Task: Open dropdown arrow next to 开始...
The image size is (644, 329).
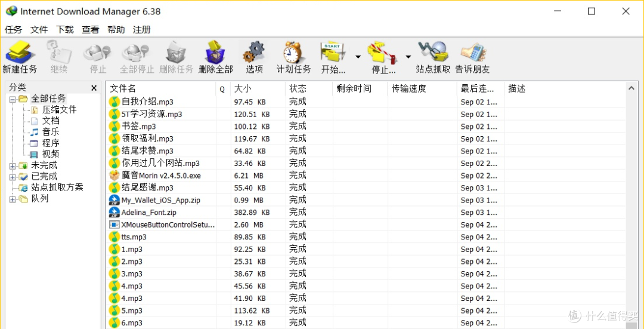Action: click(358, 57)
